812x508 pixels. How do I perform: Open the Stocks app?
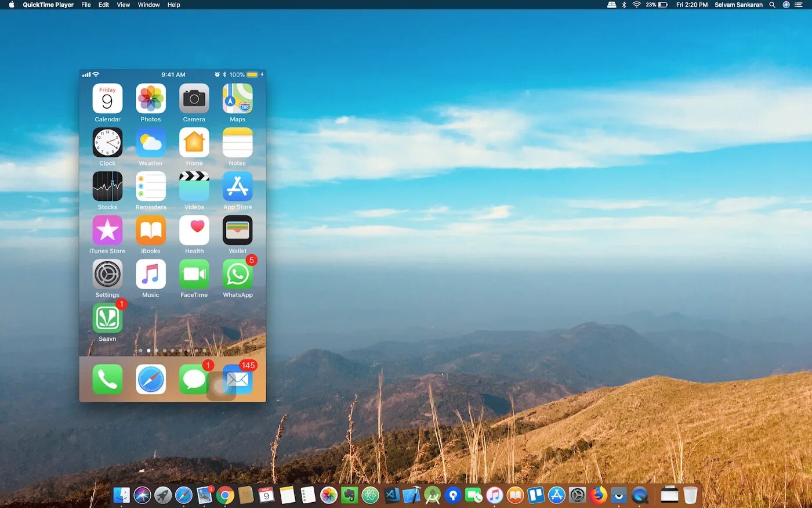(107, 186)
